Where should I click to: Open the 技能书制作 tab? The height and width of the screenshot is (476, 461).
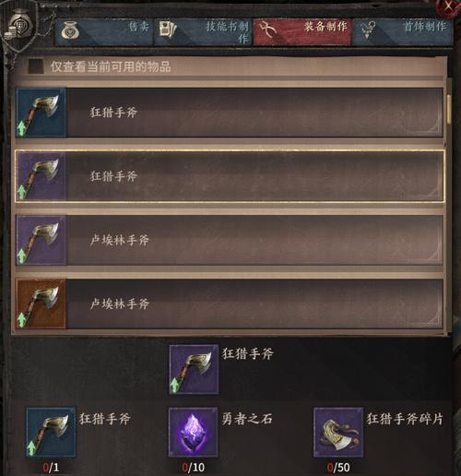pyautogui.click(x=203, y=32)
